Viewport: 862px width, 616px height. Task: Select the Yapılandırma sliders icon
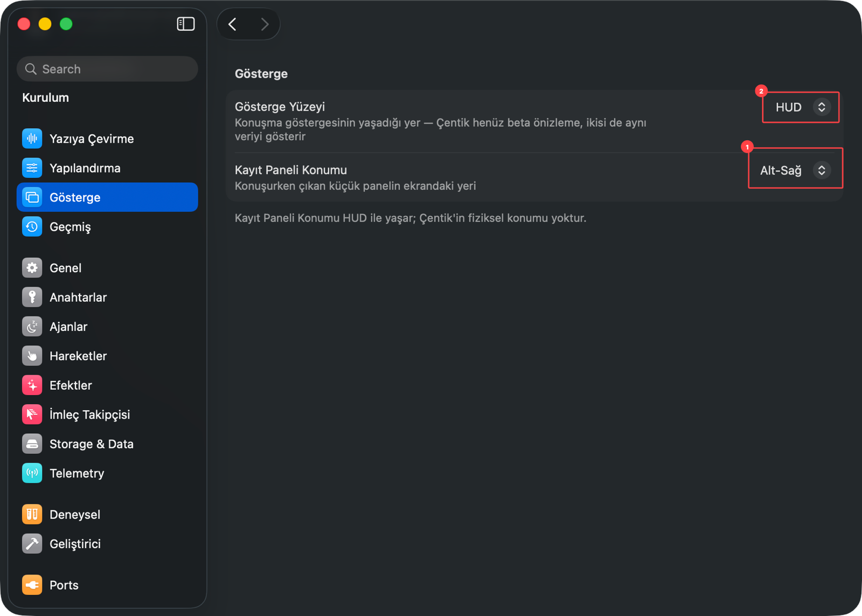32,168
